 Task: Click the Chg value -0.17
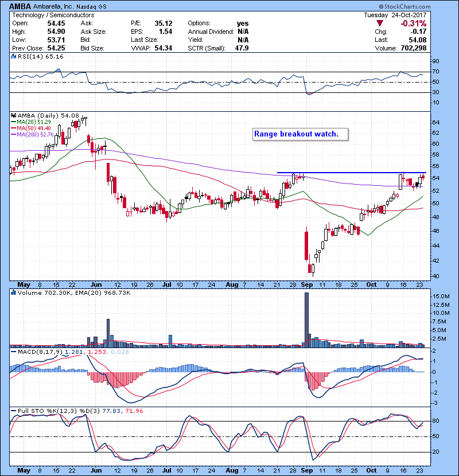pyautogui.click(x=419, y=32)
